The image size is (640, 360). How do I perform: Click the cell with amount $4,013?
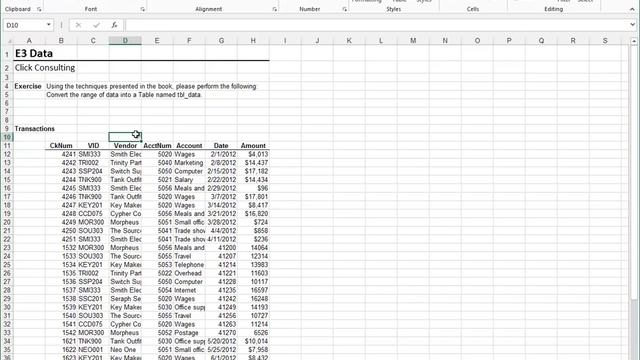pyautogui.click(x=253, y=154)
